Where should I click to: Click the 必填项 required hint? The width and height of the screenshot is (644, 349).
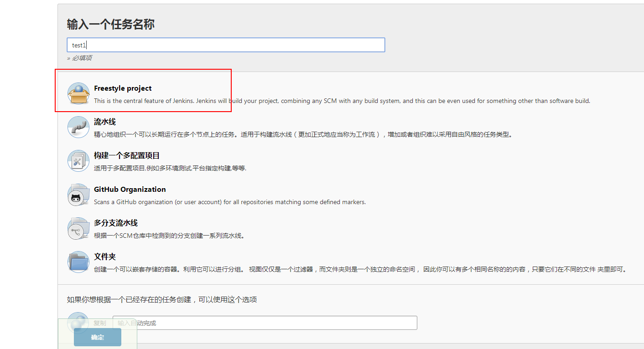point(80,58)
